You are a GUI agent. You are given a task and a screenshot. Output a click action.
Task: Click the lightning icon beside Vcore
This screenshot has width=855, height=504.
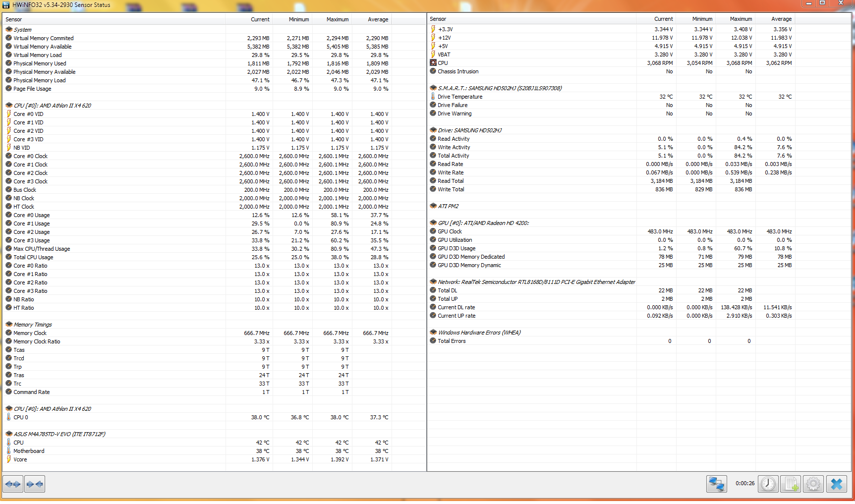click(x=9, y=459)
